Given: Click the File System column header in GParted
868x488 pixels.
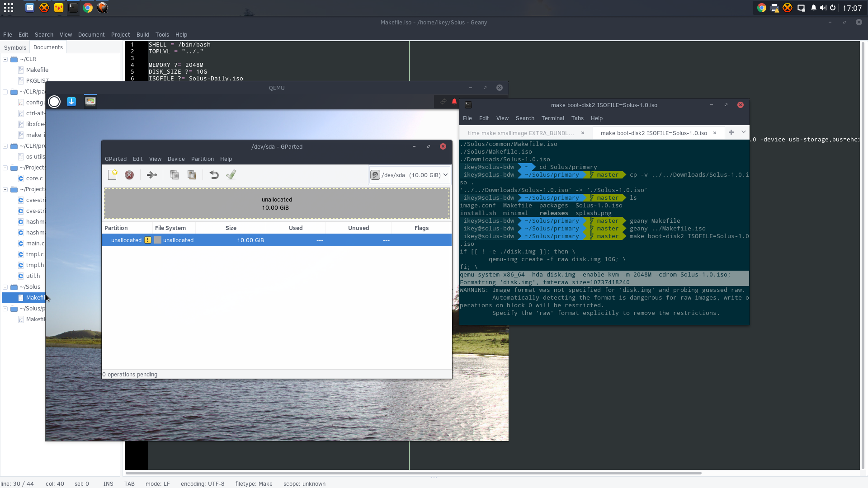Looking at the screenshot, I should click(x=174, y=228).
